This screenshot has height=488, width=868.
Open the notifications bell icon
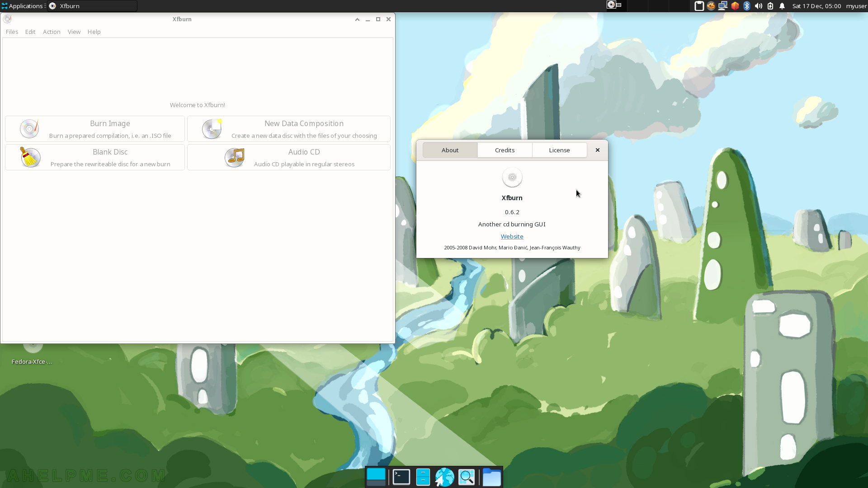pos(782,6)
